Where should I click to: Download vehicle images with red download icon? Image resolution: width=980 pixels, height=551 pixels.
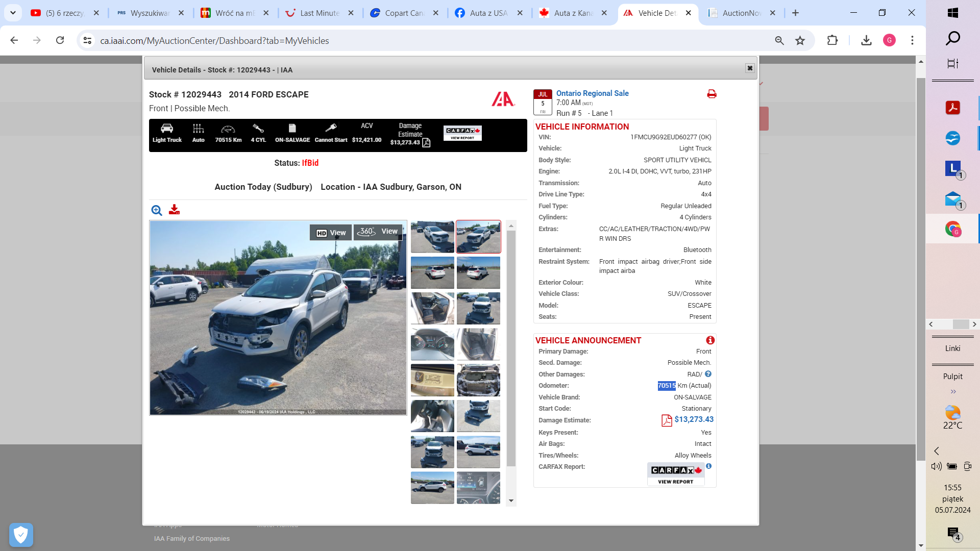click(174, 210)
